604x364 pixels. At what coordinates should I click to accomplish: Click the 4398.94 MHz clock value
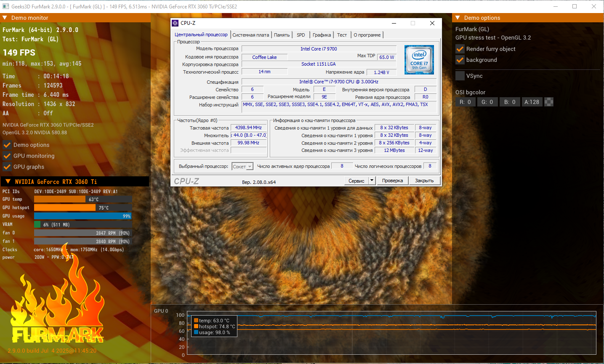point(248,128)
